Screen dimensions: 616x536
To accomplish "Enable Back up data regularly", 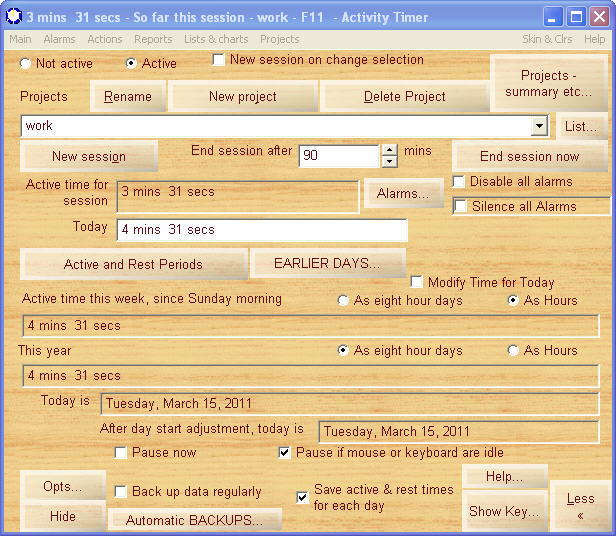I will (121, 492).
